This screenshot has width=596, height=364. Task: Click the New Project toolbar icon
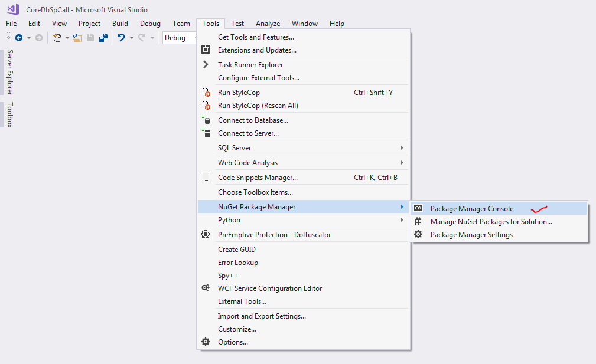click(x=57, y=38)
